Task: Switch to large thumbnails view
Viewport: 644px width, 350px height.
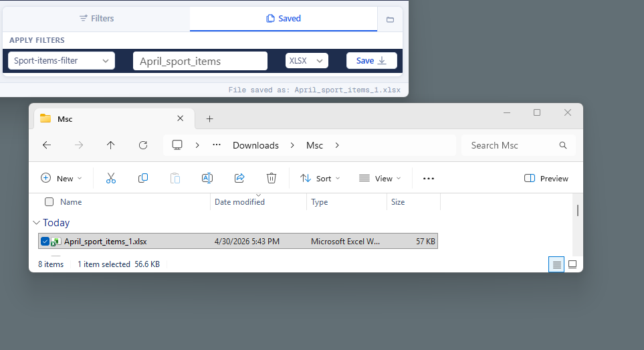Action: (572, 264)
